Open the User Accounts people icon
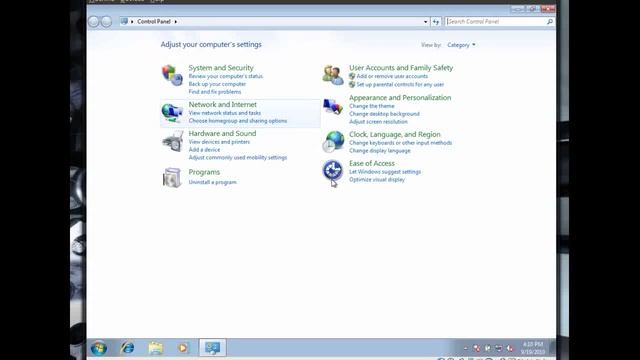Screen dimensions: 640x360 tap(333, 75)
